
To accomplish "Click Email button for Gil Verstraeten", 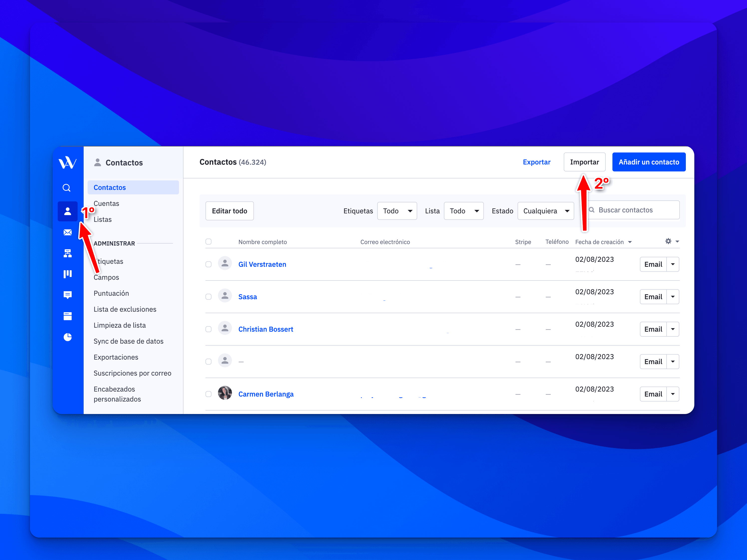I will (x=653, y=264).
